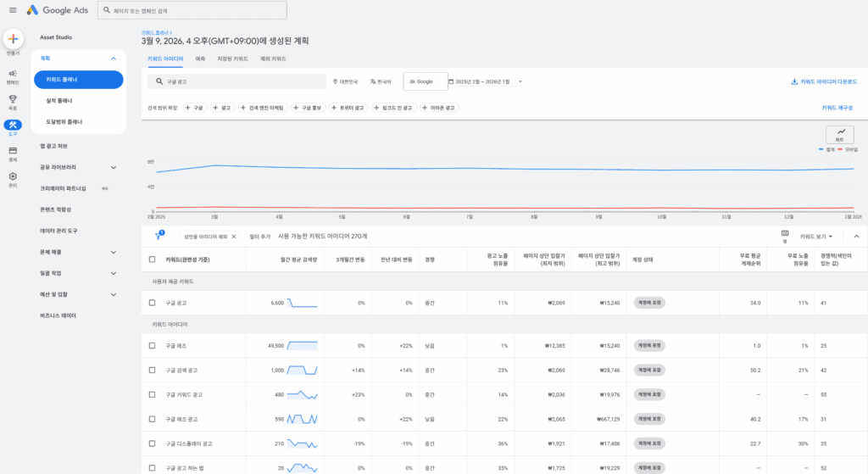Open the 키워드 보기 dropdown
The image size is (868, 474).
point(817,236)
